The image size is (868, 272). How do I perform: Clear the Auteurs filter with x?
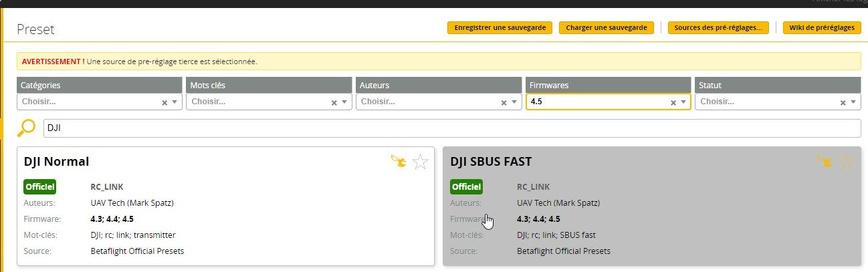click(x=504, y=102)
